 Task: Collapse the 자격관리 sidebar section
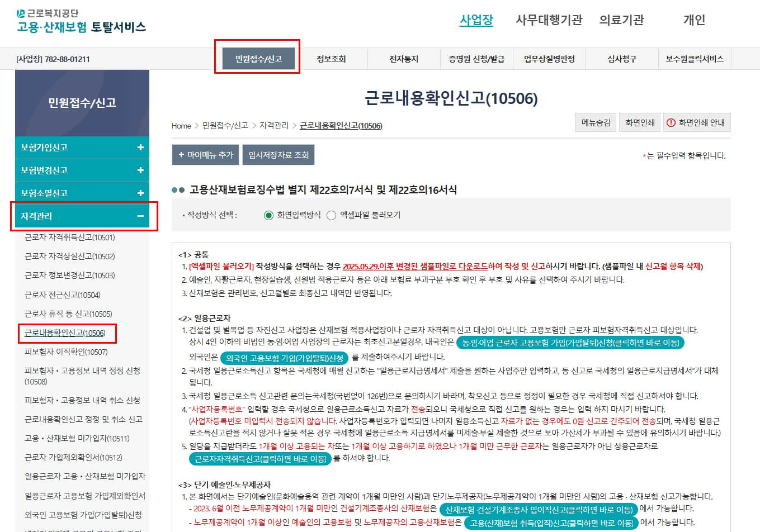[82, 215]
